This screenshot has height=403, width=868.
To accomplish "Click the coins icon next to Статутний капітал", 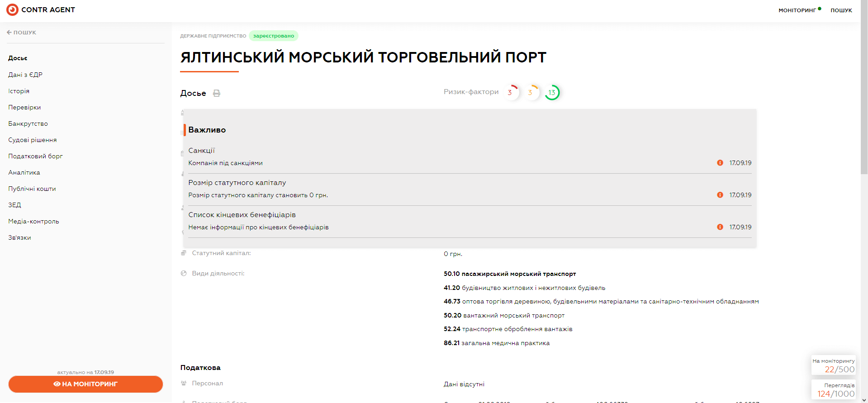I will click(184, 253).
